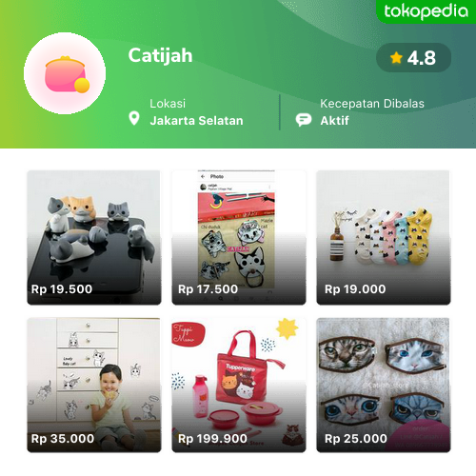The image size is (476, 476).
Task: Click the Catijah shop wallet avatar
Action: tap(65, 73)
